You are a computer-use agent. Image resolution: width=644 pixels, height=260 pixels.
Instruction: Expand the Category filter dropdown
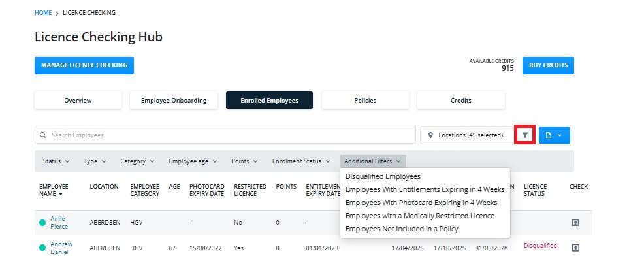coord(137,161)
